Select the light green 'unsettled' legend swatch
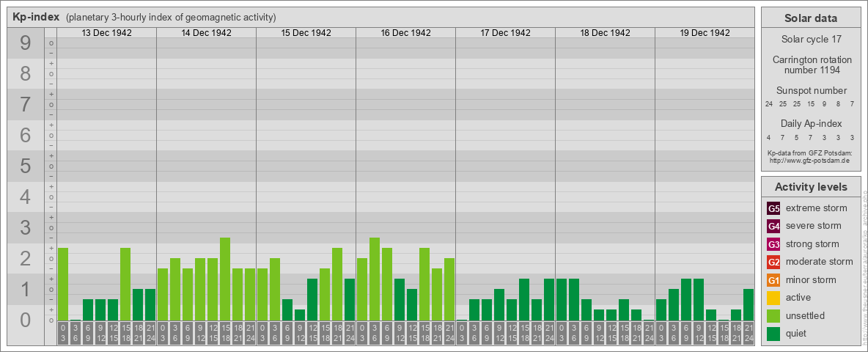This screenshot has width=868, height=352. [773, 315]
